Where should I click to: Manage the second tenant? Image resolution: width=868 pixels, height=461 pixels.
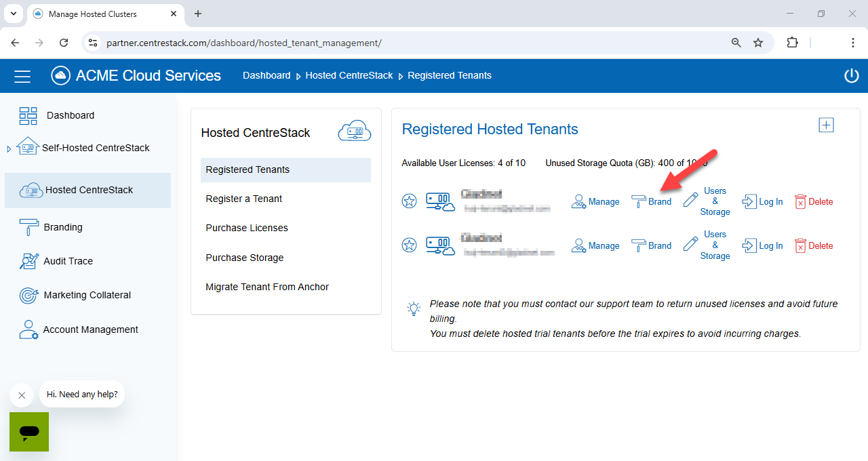[x=595, y=245]
